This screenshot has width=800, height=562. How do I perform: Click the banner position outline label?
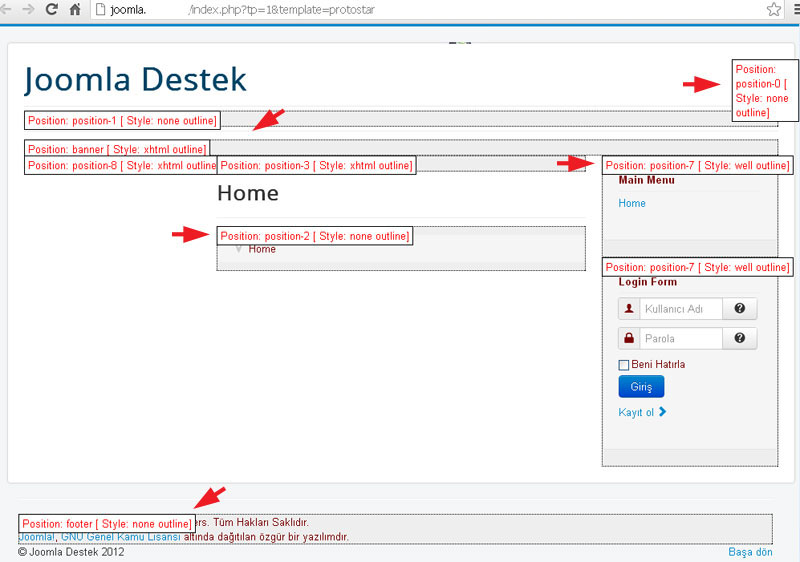[x=117, y=149]
